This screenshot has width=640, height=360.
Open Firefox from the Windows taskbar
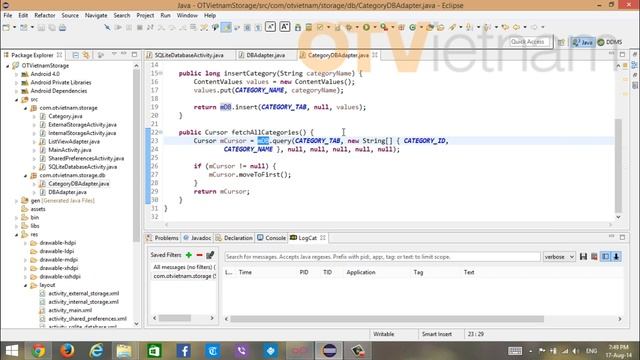[x=67, y=351]
